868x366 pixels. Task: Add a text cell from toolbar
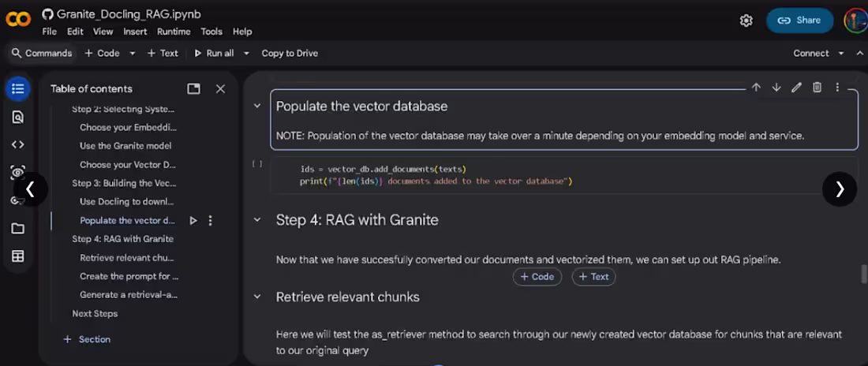(x=163, y=53)
